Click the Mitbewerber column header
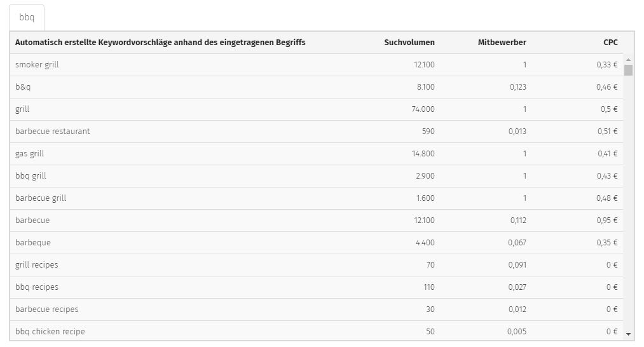 point(502,43)
